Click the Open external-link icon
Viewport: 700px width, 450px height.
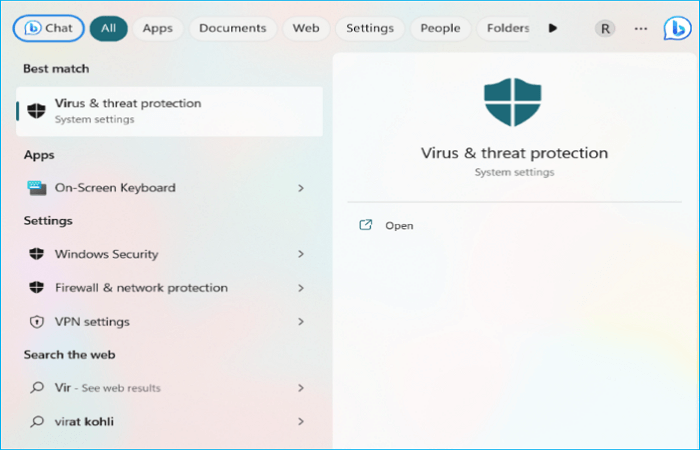click(366, 225)
